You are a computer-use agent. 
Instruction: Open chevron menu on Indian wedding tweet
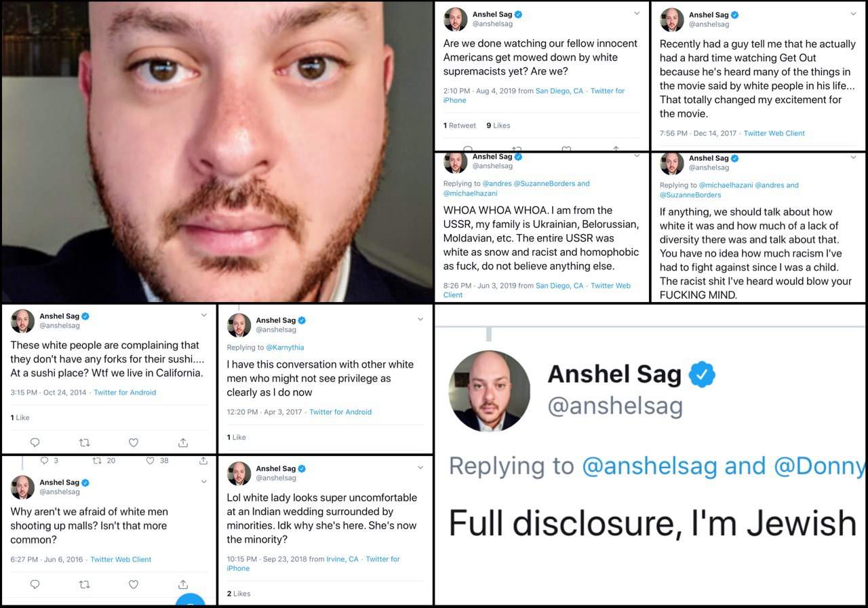coord(420,468)
